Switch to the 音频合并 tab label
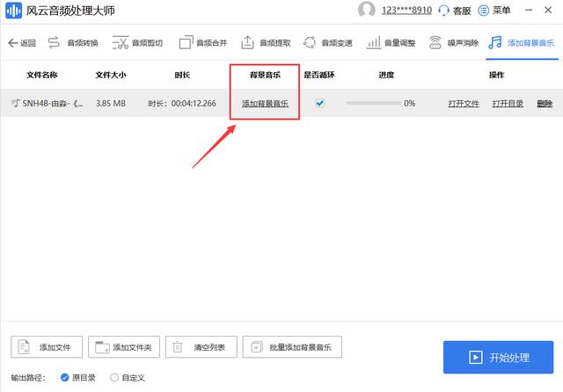 point(212,43)
